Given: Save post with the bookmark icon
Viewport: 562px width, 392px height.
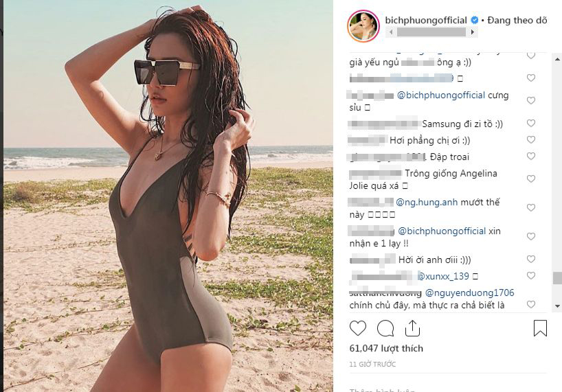Looking at the screenshot, I should (x=540, y=328).
